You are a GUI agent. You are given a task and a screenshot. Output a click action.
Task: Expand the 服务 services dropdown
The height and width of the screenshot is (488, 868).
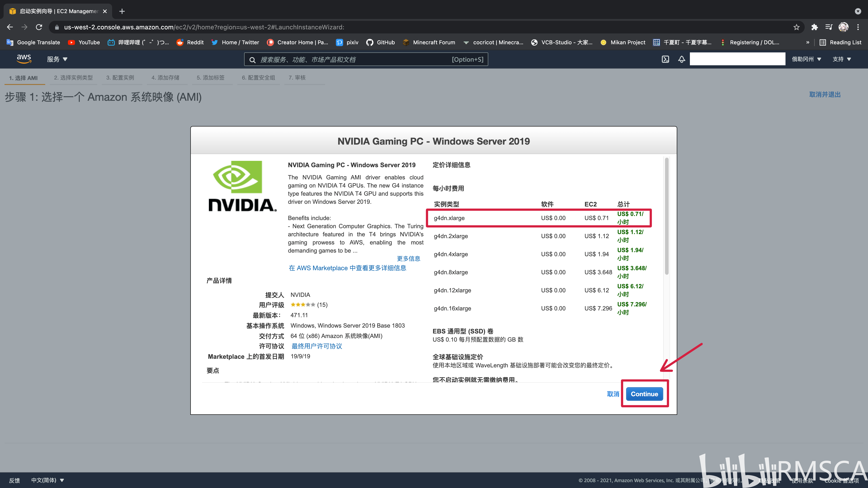coord(57,59)
